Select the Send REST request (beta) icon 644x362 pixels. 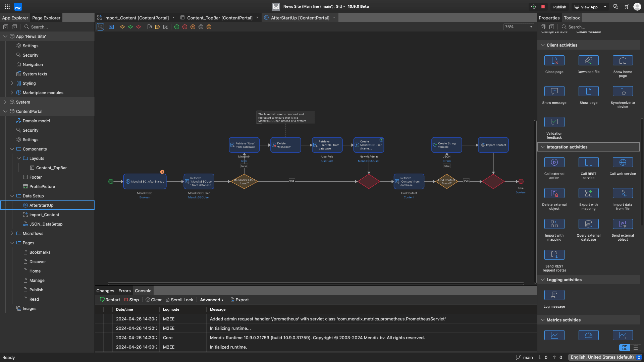coord(554,255)
